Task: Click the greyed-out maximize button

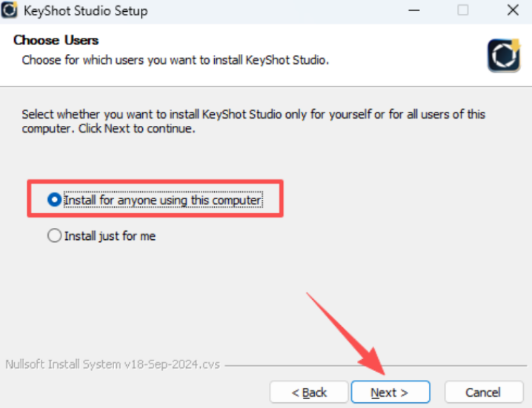Action: click(463, 11)
